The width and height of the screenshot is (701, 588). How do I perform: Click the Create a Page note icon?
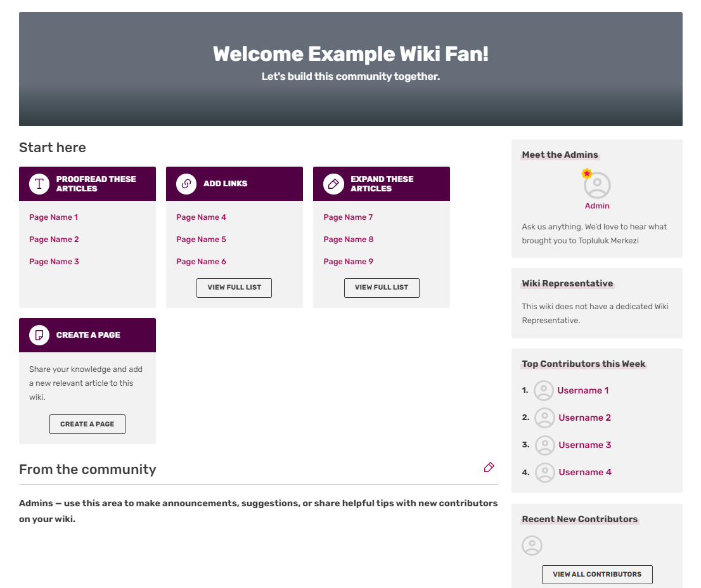(39, 335)
